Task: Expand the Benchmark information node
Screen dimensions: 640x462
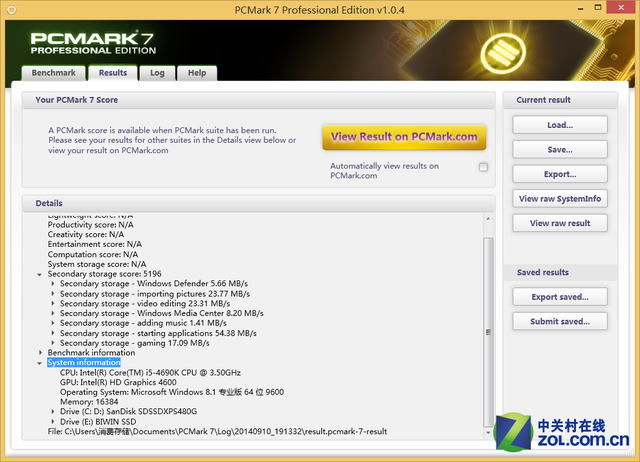Action: click(40, 353)
